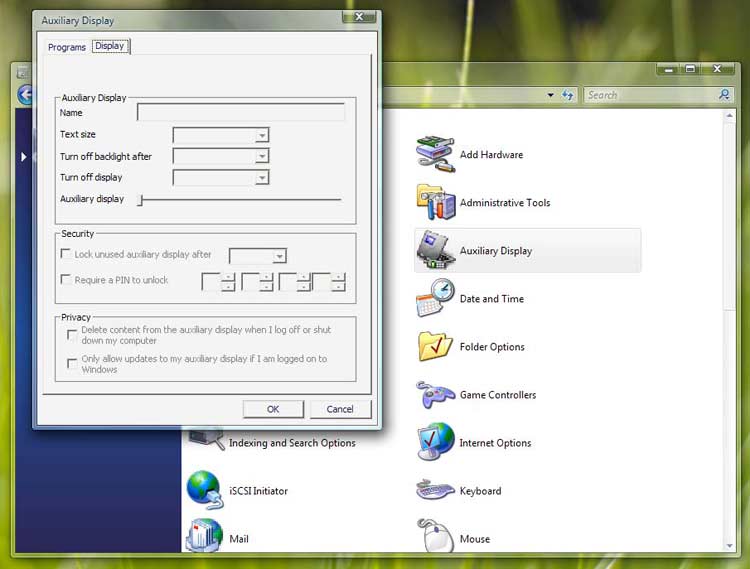750x569 pixels.
Task: Toggle Delete content on log off checkbox
Action: 72,335
